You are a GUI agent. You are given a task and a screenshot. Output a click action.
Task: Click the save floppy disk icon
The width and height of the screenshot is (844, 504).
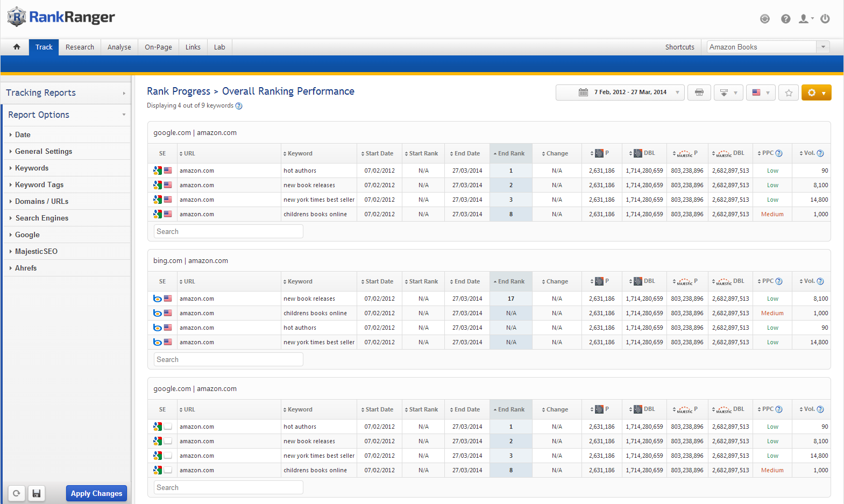(36, 493)
